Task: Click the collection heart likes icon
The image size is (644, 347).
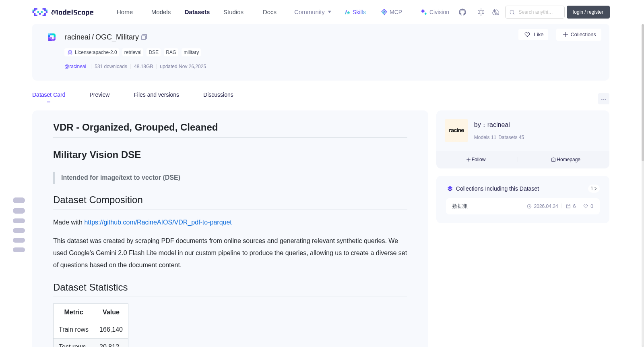Action: tap(586, 206)
